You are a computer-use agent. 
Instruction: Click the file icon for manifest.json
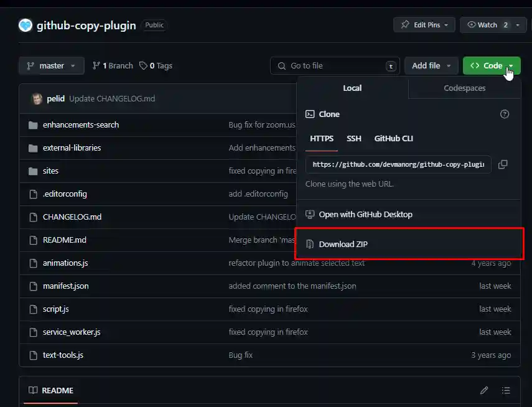(33, 286)
